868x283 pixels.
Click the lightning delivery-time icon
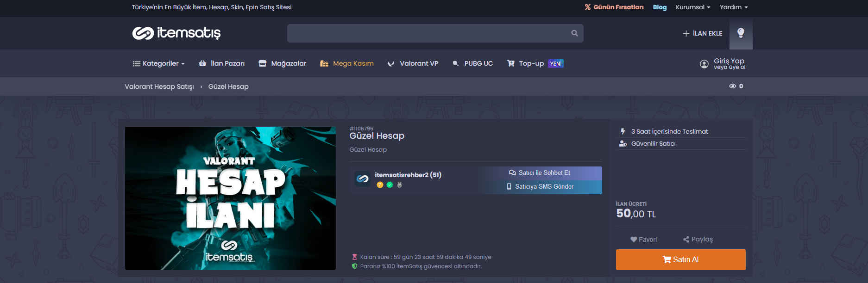(x=623, y=131)
